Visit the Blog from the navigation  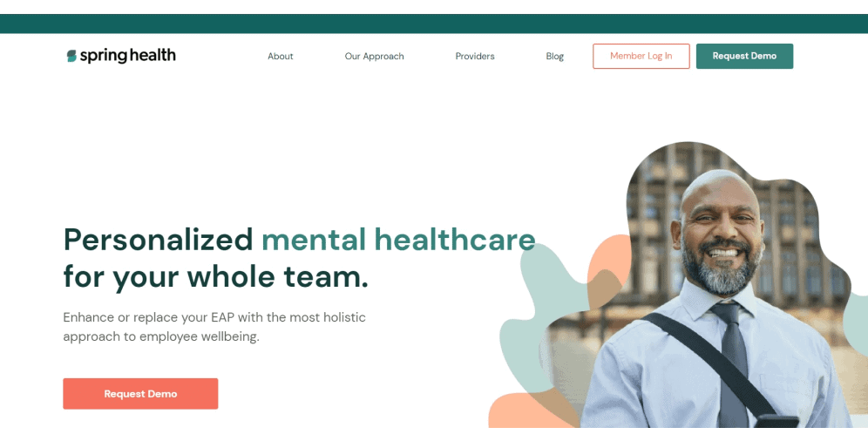(x=554, y=57)
